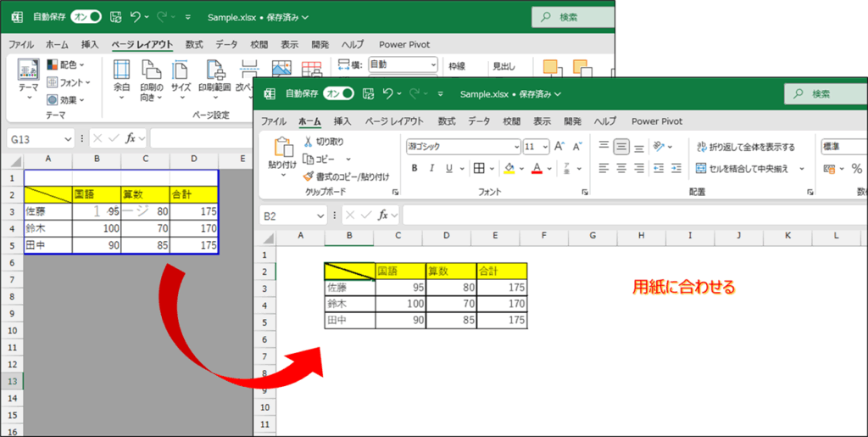Toggle center horizontal alignment button
The image size is (868, 437).
pos(621,168)
